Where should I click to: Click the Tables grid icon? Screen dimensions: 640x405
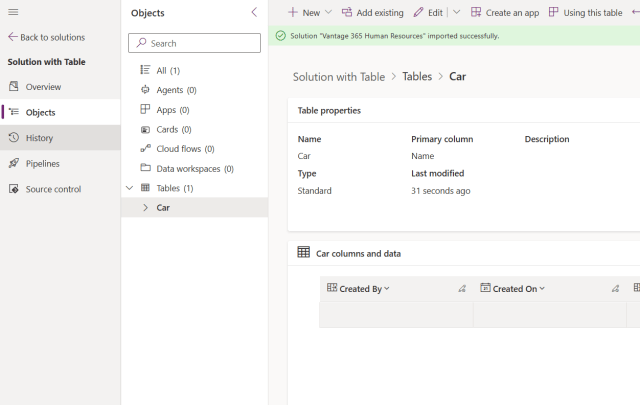click(145, 187)
